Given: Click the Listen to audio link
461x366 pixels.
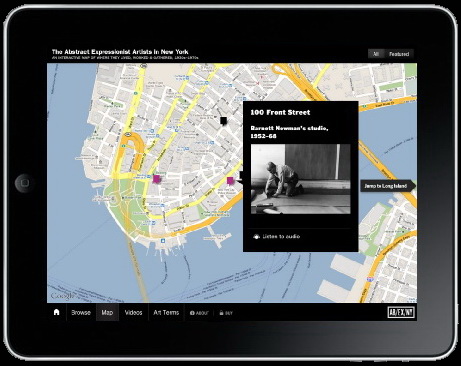Looking at the screenshot, I should click(x=276, y=237).
